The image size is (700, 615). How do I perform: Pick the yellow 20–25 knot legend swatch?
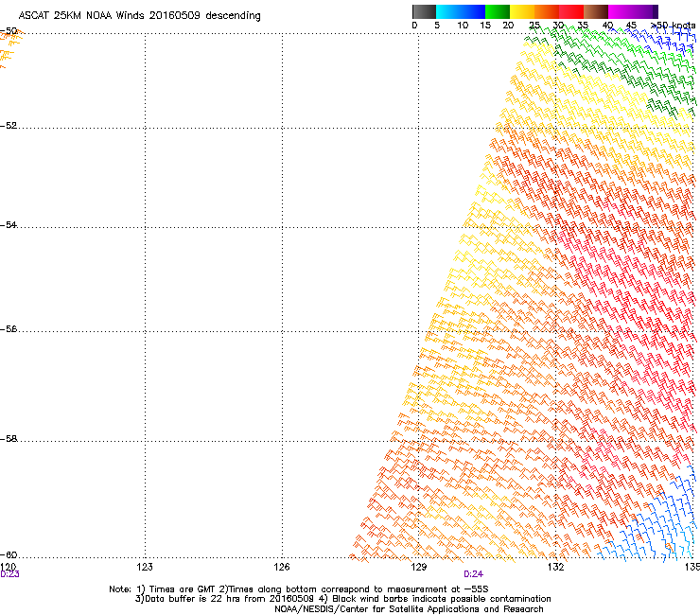pos(522,11)
